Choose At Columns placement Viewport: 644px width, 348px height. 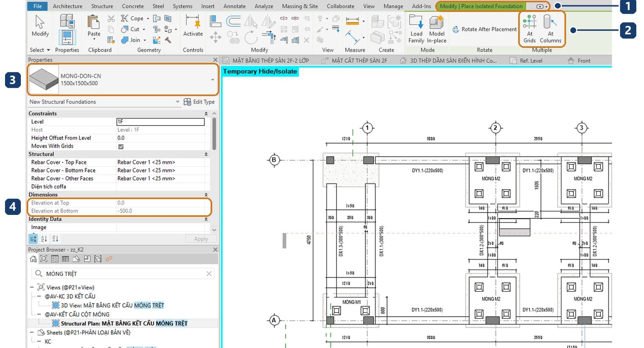550,29
